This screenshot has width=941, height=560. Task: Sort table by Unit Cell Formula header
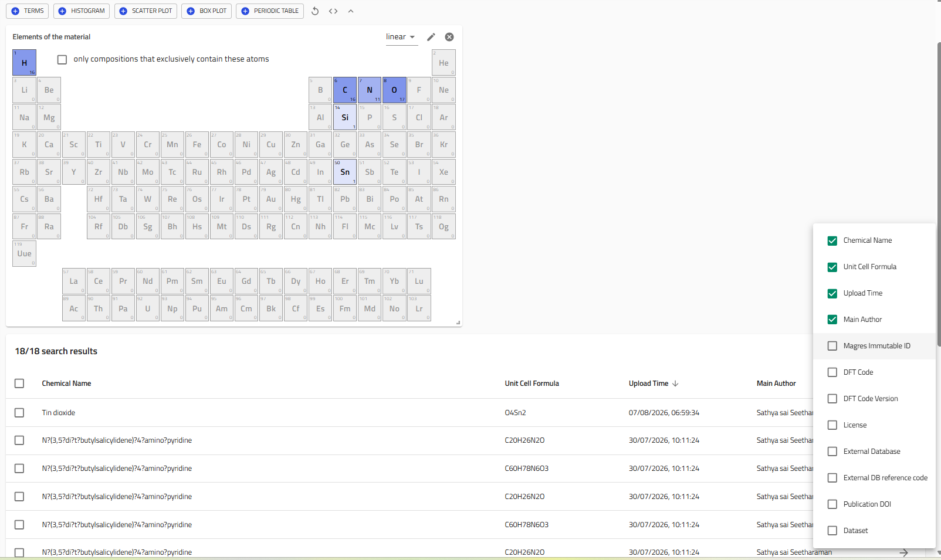pos(532,383)
